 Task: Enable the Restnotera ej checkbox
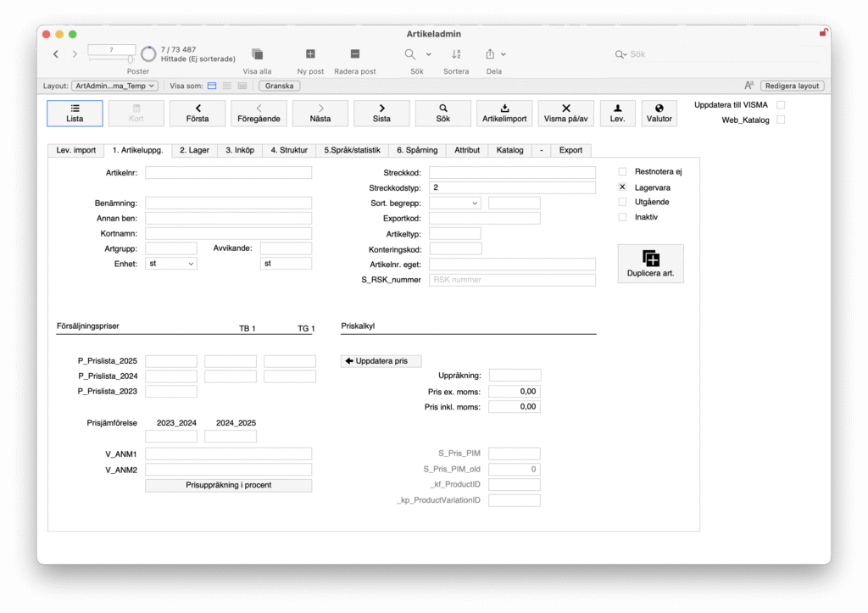623,172
